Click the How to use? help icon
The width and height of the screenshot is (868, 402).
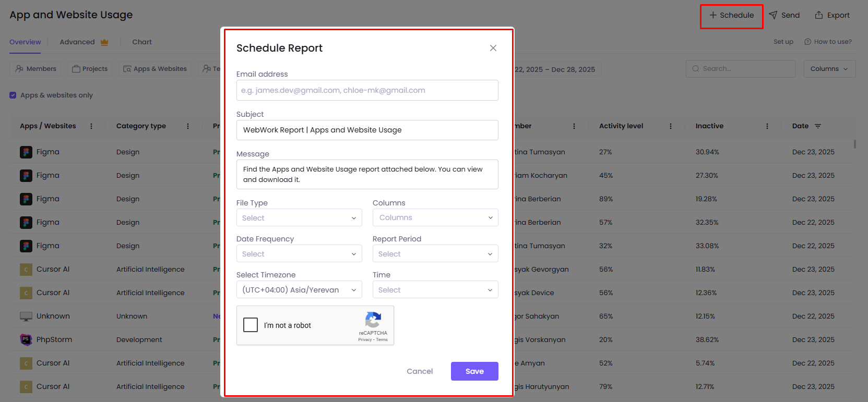807,42
